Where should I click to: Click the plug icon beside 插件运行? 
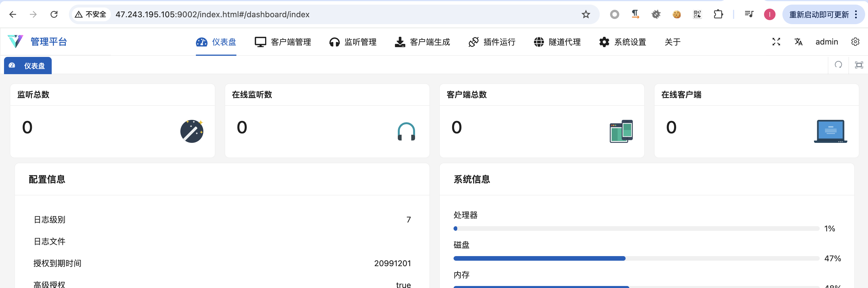pyautogui.click(x=473, y=42)
